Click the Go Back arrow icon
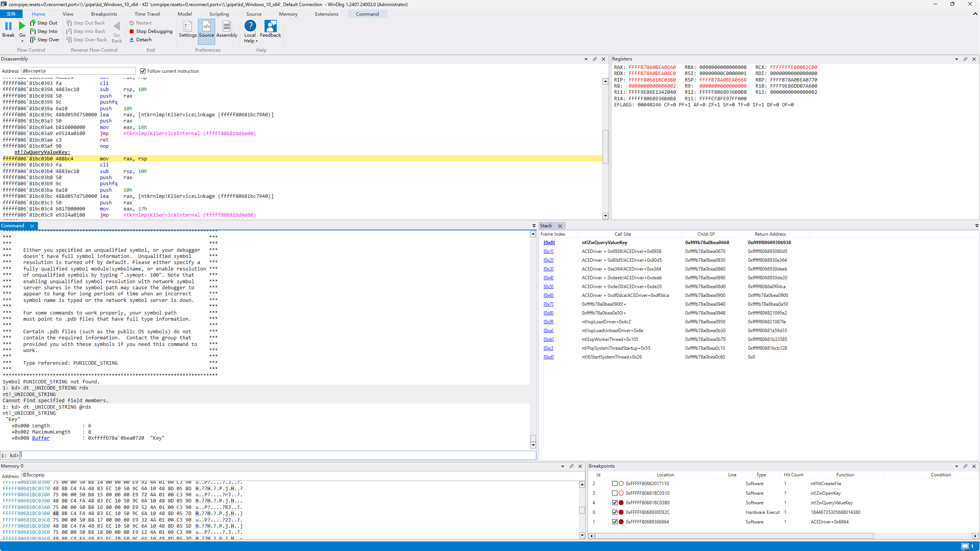 pos(117,26)
